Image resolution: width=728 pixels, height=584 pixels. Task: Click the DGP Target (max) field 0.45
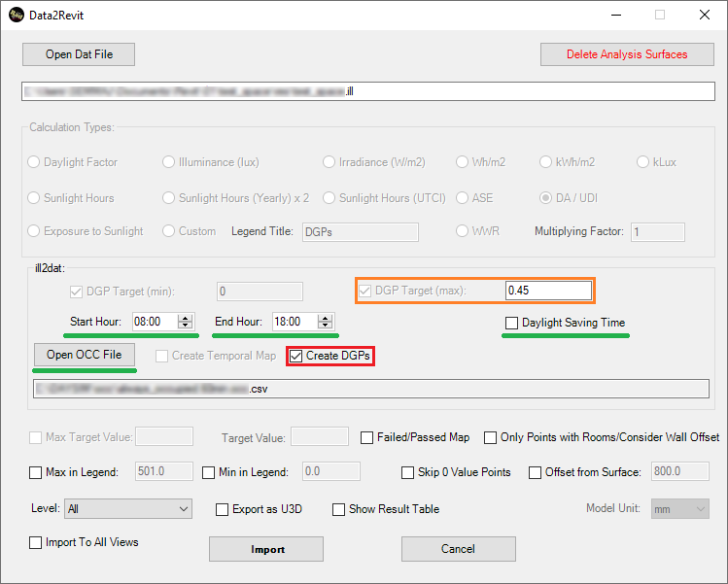point(548,291)
